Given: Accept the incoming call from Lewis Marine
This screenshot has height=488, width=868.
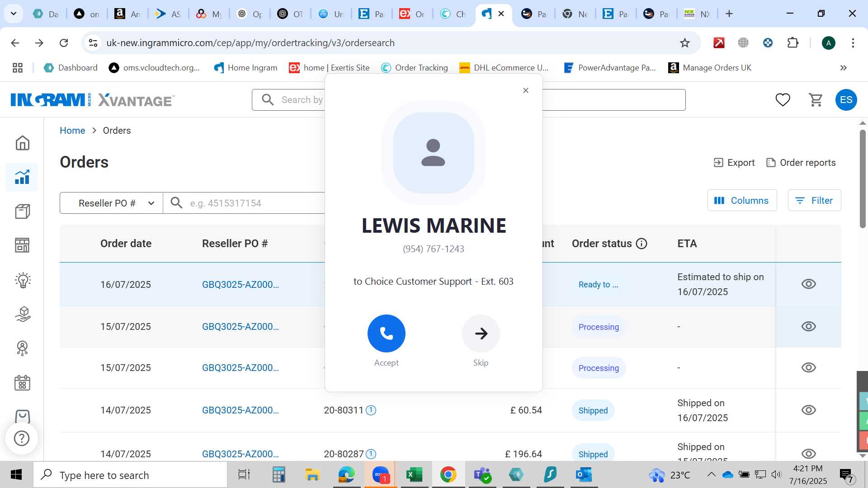Looking at the screenshot, I should pyautogui.click(x=386, y=333).
